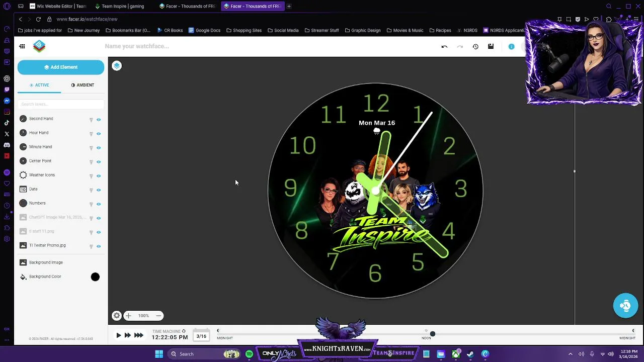Switch to Wix Website Editor tab
Screen dimensions: 644x362
coord(58,6)
